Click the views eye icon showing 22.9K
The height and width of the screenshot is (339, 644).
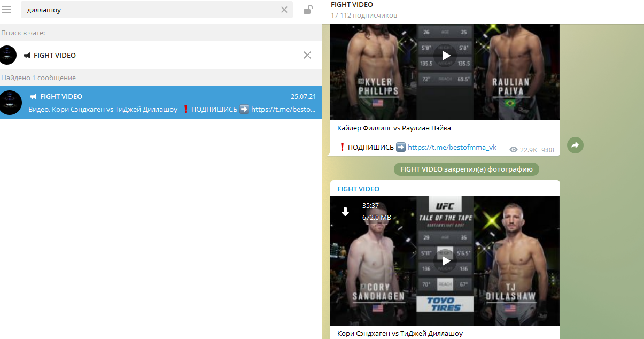(x=514, y=150)
